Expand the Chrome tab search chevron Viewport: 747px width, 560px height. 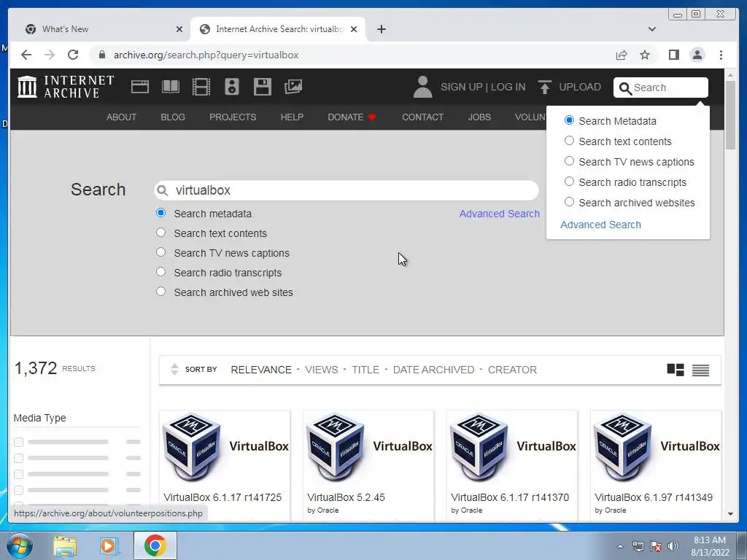[x=652, y=29]
